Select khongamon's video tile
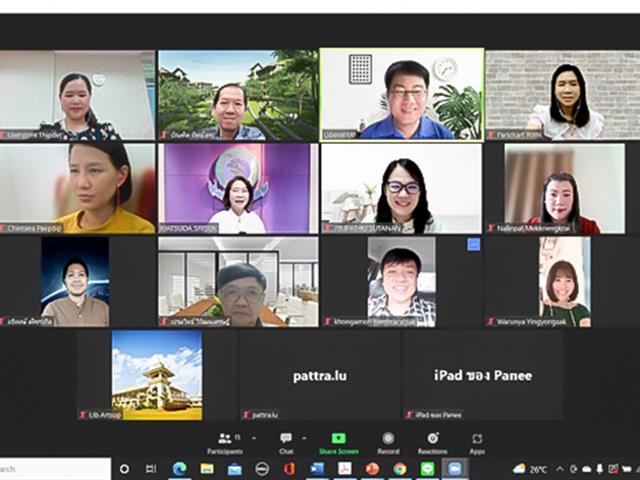The width and height of the screenshot is (640, 480). coord(402,282)
